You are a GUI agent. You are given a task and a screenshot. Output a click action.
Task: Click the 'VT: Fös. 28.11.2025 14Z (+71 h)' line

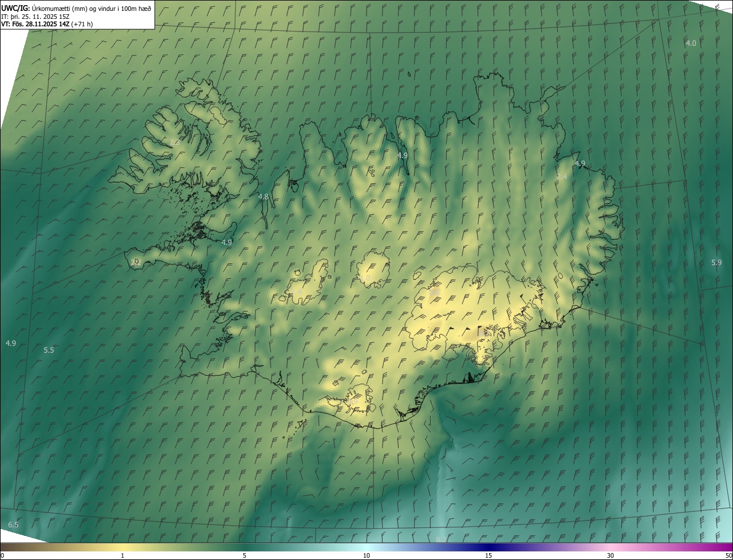[47, 24]
